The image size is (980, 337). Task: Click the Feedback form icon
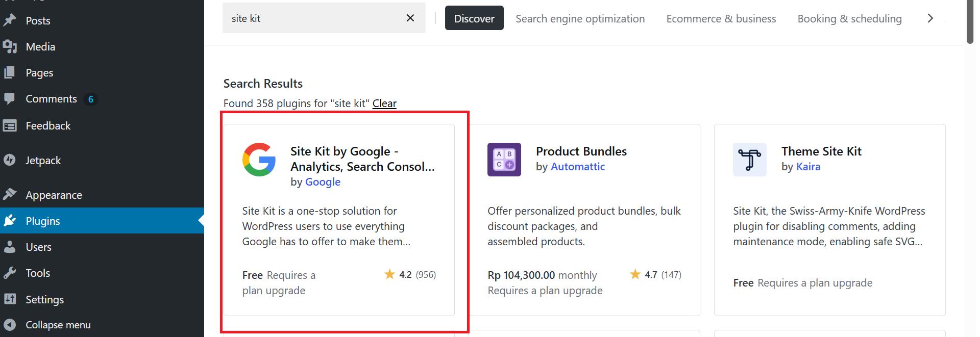click(x=10, y=125)
